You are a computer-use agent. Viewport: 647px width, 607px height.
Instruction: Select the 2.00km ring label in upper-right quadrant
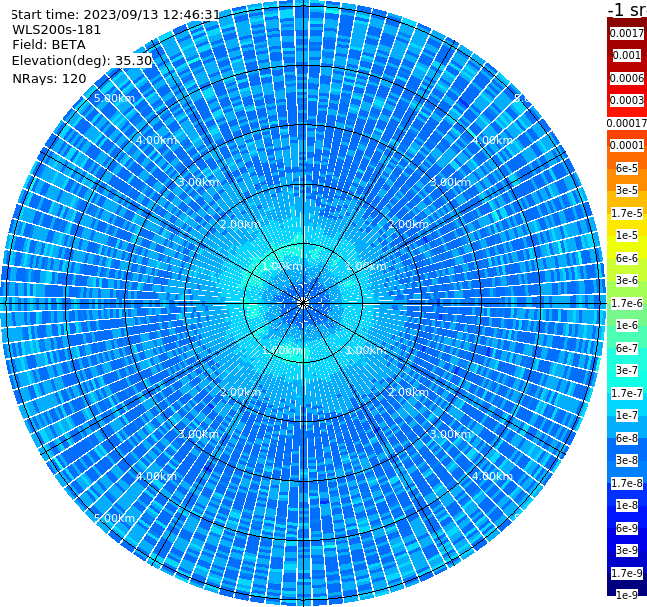(x=409, y=224)
